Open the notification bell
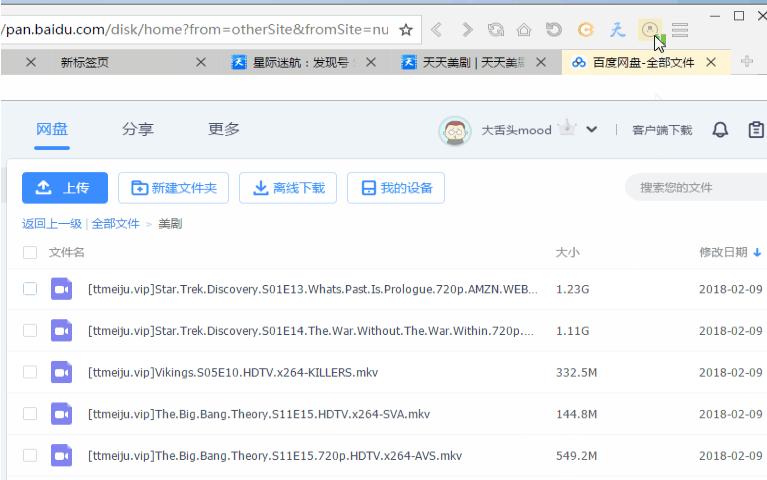 tap(720, 130)
